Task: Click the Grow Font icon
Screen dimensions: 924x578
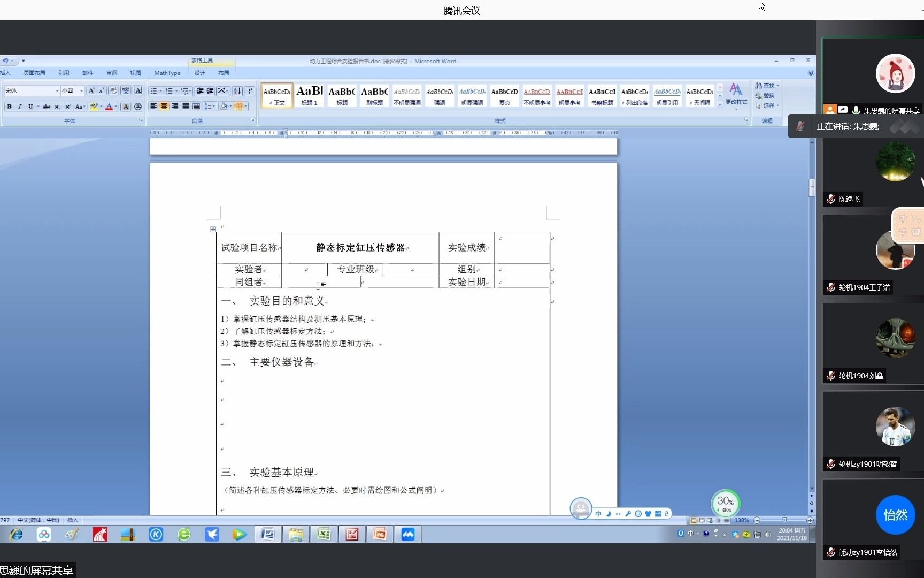Action: (91, 90)
